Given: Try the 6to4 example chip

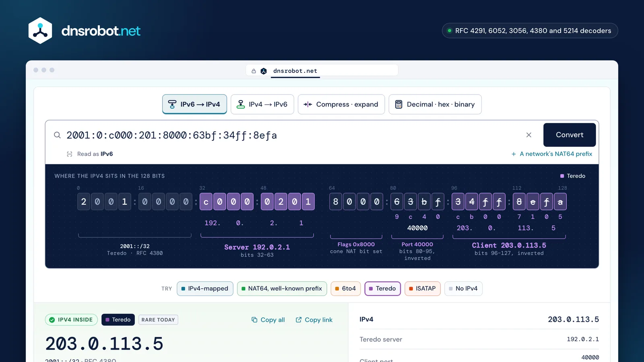Looking at the screenshot, I should [346, 288].
